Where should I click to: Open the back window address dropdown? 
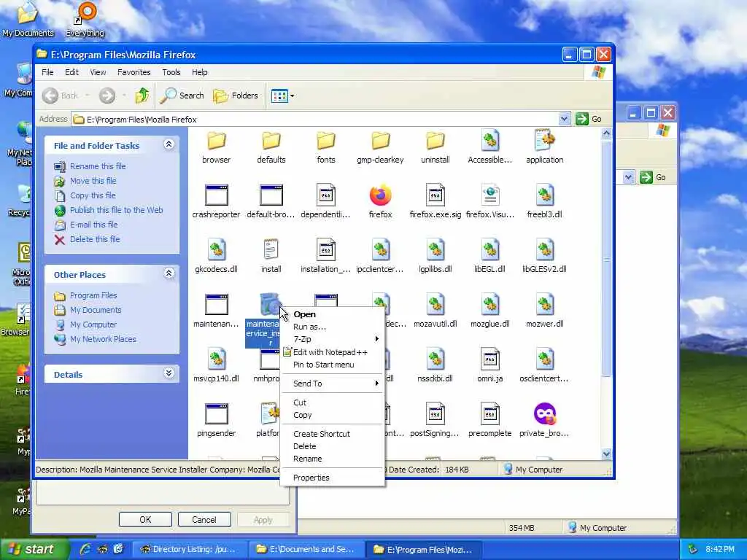click(x=628, y=177)
